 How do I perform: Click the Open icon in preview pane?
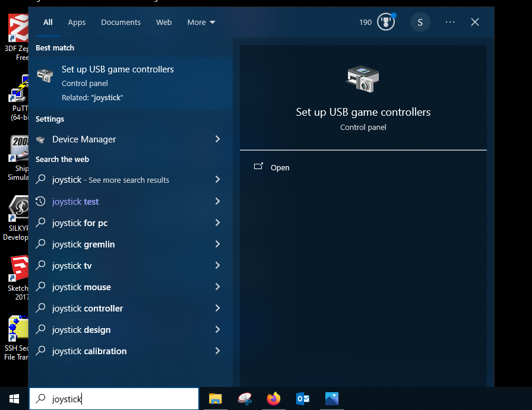[x=258, y=166]
